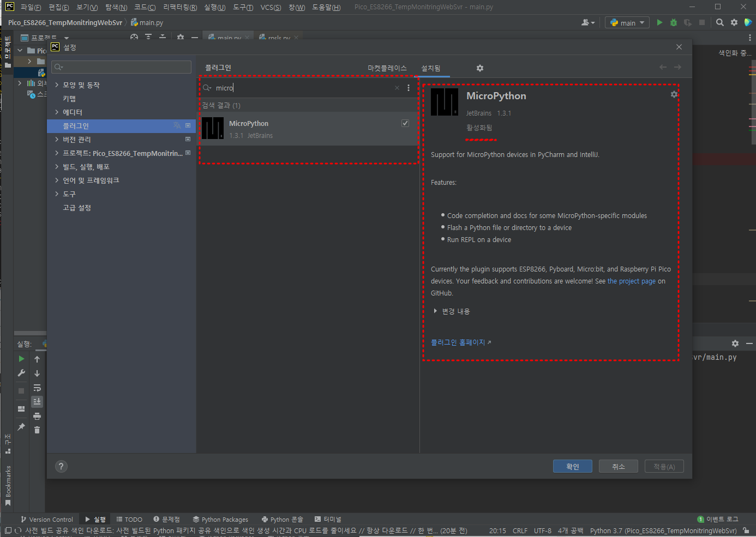Clear output with the trash icon
Image resolution: width=756 pixels, height=537 pixels.
pos(37,430)
